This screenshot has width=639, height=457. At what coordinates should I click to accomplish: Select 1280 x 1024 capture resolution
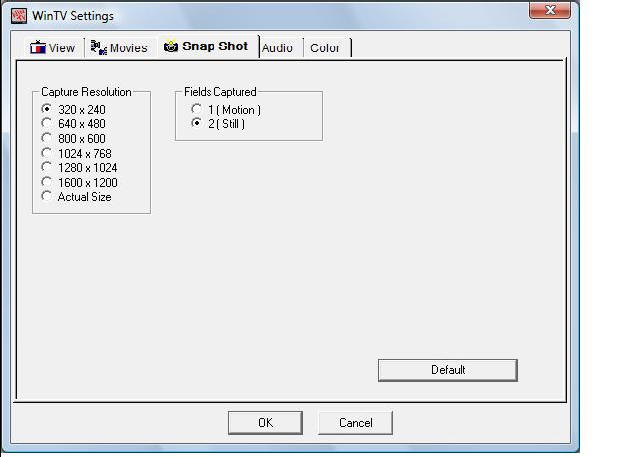click(x=47, y=168)
